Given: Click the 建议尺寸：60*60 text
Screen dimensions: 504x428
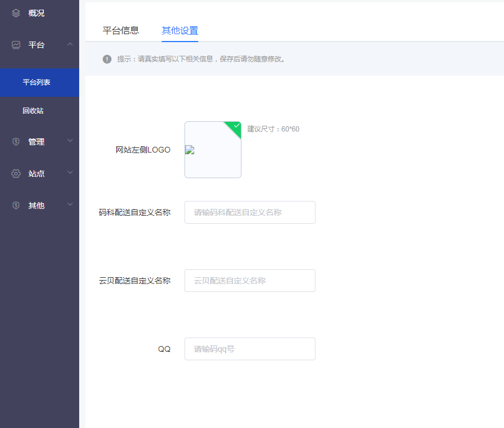Looking at the screenshot, I should click(273, 129).
